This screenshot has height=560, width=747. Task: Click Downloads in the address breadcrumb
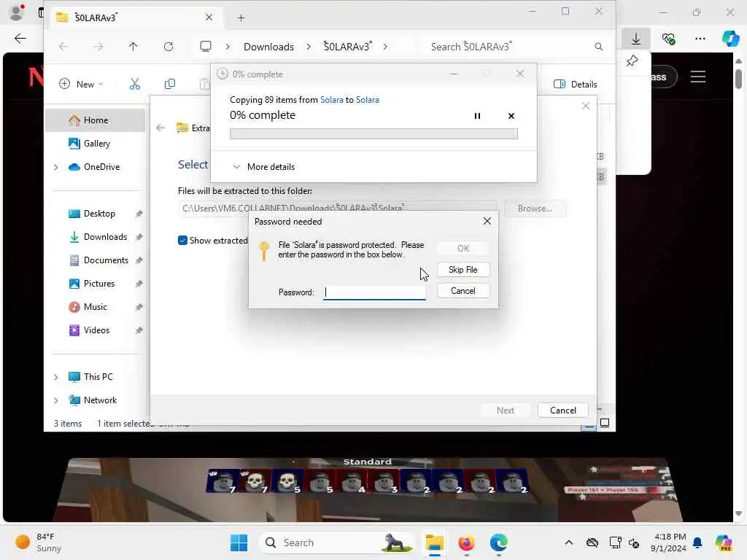click(268, 47)
